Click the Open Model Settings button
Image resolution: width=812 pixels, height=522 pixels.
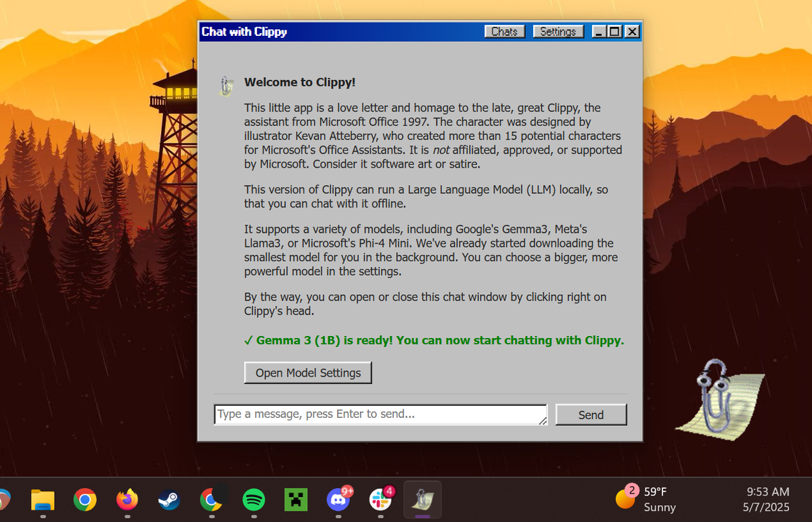pos(308,373)
